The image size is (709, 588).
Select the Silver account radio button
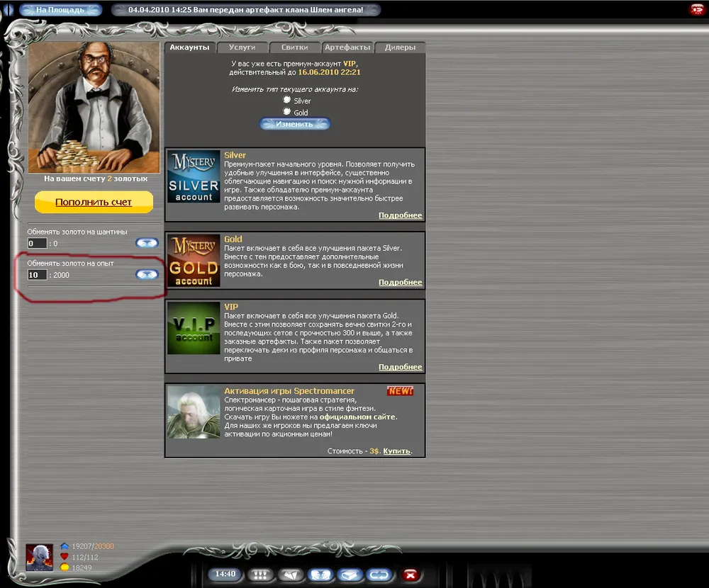[287, 100]
